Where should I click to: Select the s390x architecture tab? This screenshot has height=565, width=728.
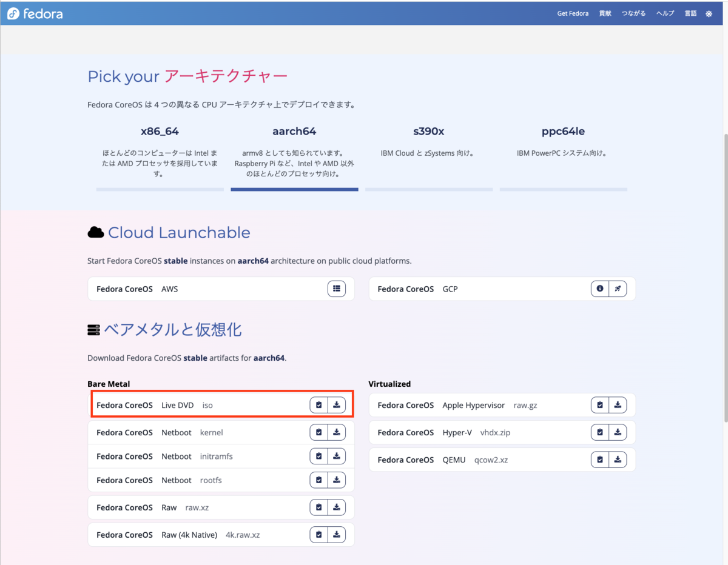tap(428, 156)
